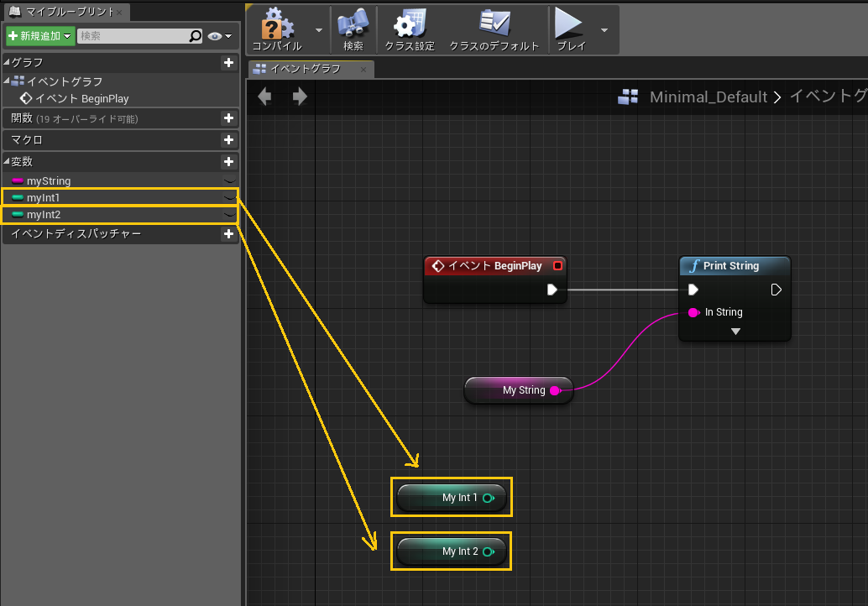Click the Minimal_Default breadcrumb
Screen dimensions: 868x606
pos(708,97)
